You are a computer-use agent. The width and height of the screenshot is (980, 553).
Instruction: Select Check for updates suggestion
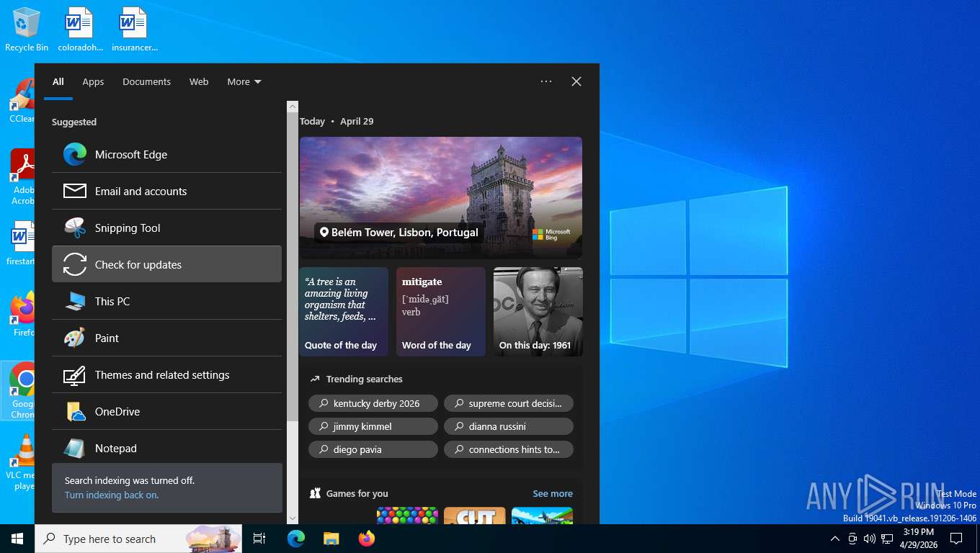pos(166,264)
